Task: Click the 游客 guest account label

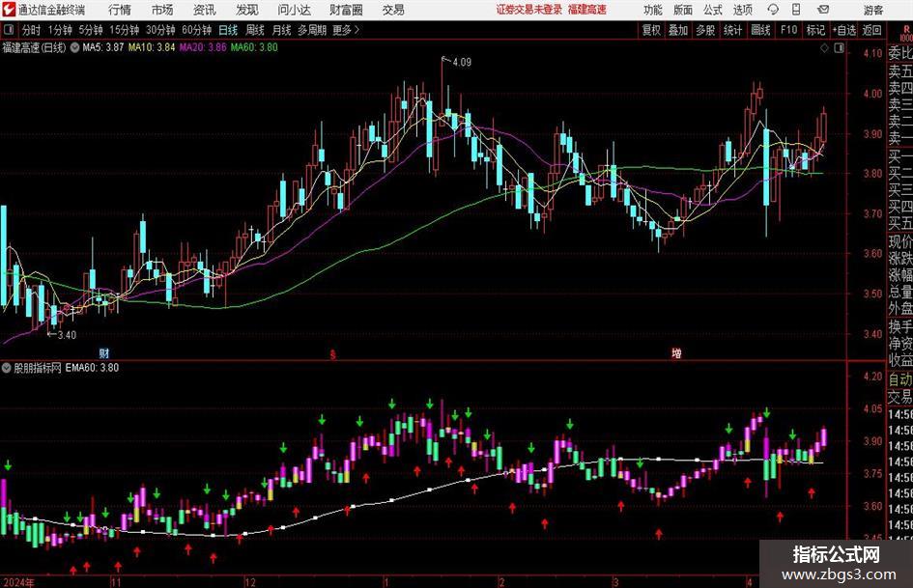Action: click(x=872, y=10)
